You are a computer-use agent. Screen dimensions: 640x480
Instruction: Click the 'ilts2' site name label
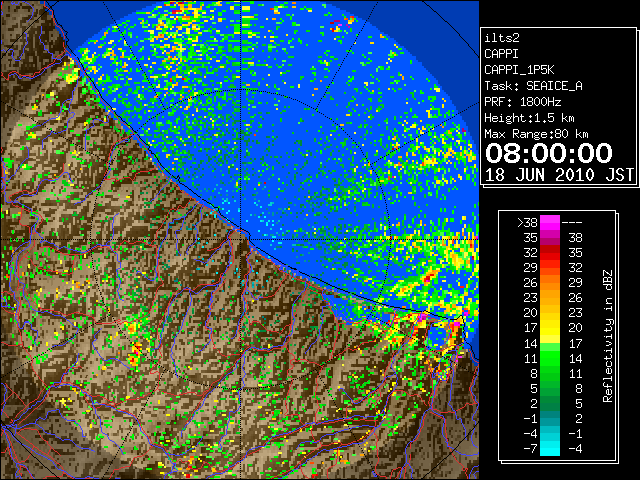[502, 38]
